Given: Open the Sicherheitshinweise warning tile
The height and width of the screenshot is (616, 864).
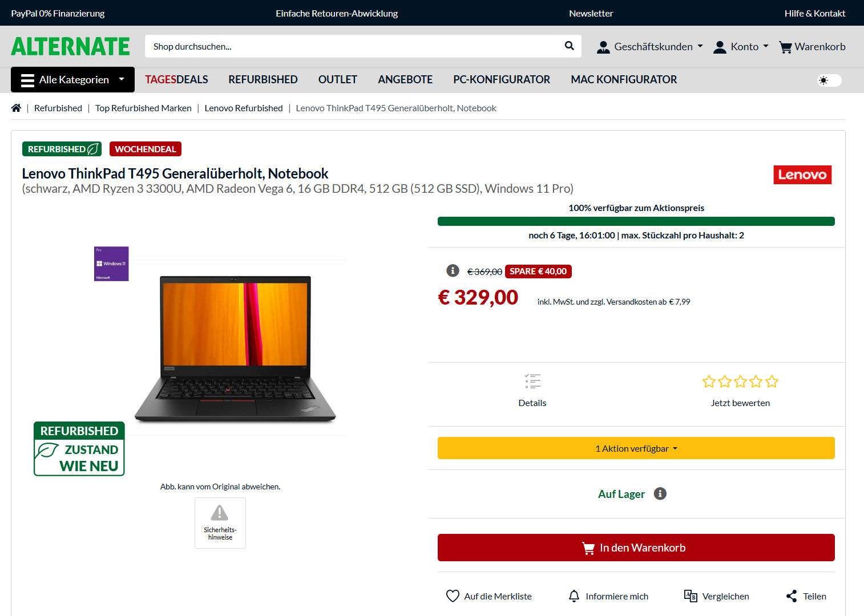Looking at the screenshot, I should coord(220,523).
